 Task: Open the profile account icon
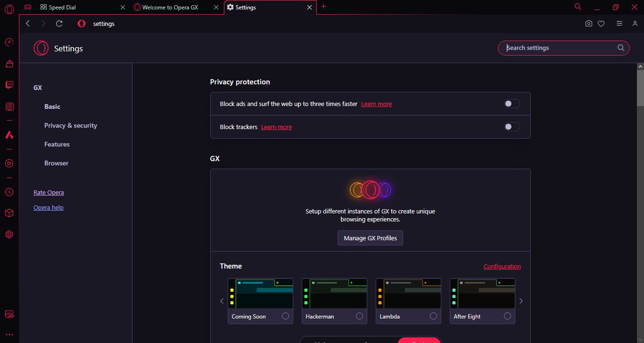tap(635, 24)
